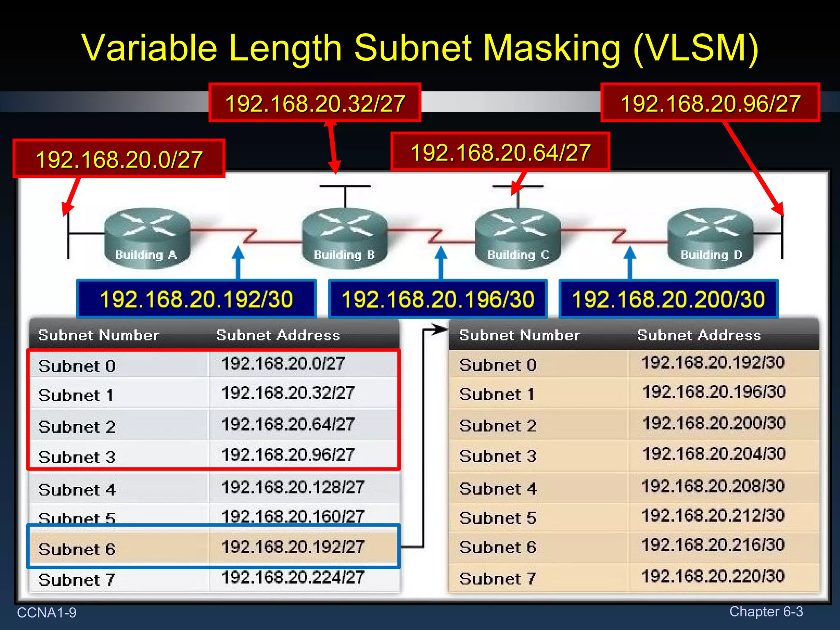The width and height of the screenshot is (840, 630).
Task: Click Subnet Number header in right table
Action: (x=520, y=335)
